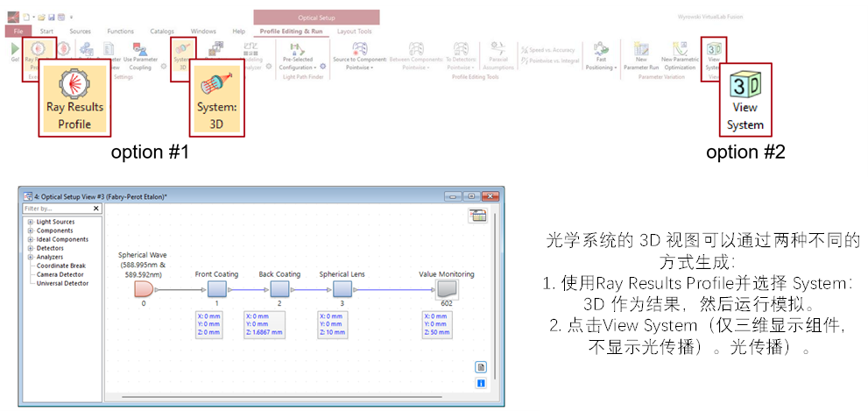The height and width of the screenshot is (418, 868).
Task: Click Between Components Pointwise icon
Action: [x=416, y=49]
